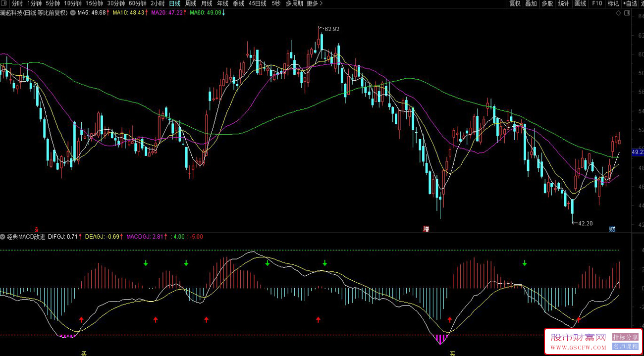Click the MA5: 49.68 label
The height and width of the screenshot is (356, 644).
[x=92, y=13]
